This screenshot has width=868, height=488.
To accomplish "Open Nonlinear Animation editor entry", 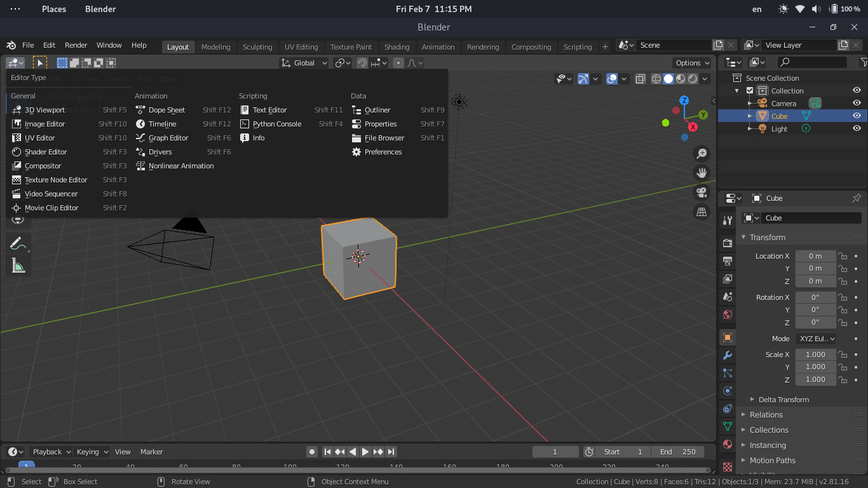I will click(x=183, y=166).
